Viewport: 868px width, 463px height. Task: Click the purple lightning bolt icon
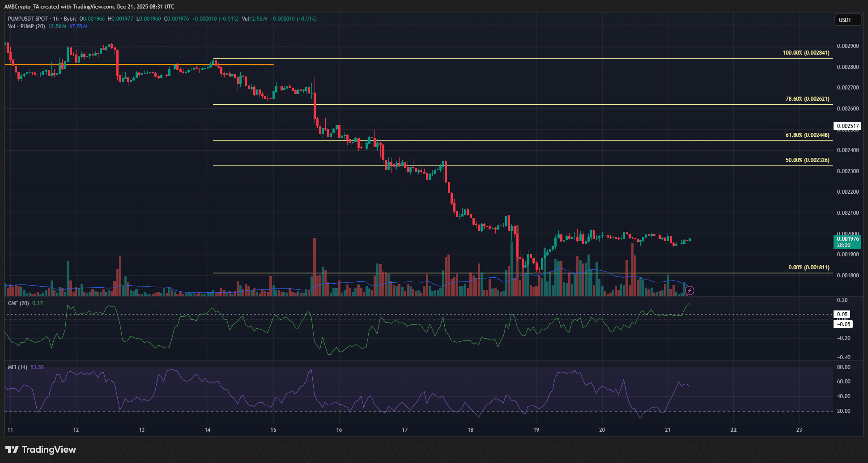tap(690, 291)
